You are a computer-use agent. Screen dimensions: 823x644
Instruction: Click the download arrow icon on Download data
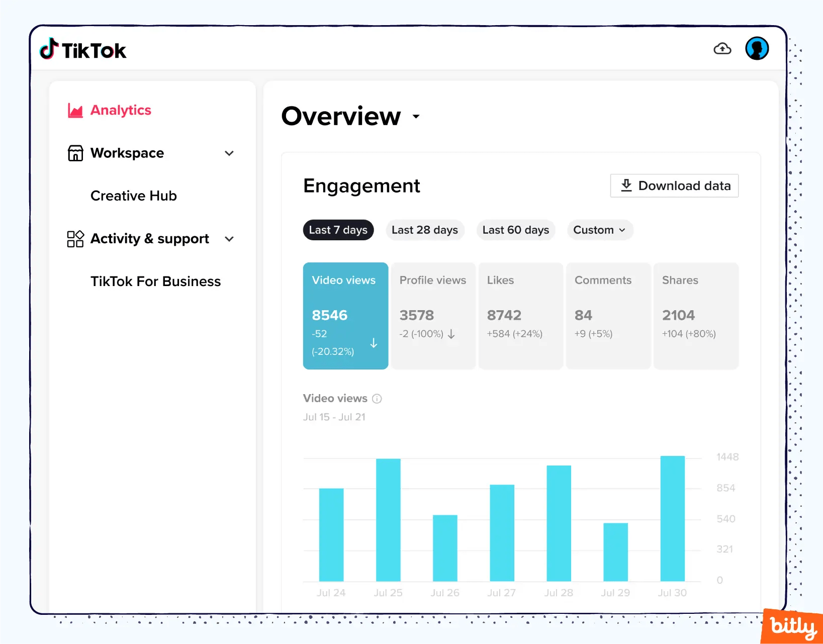626,186
